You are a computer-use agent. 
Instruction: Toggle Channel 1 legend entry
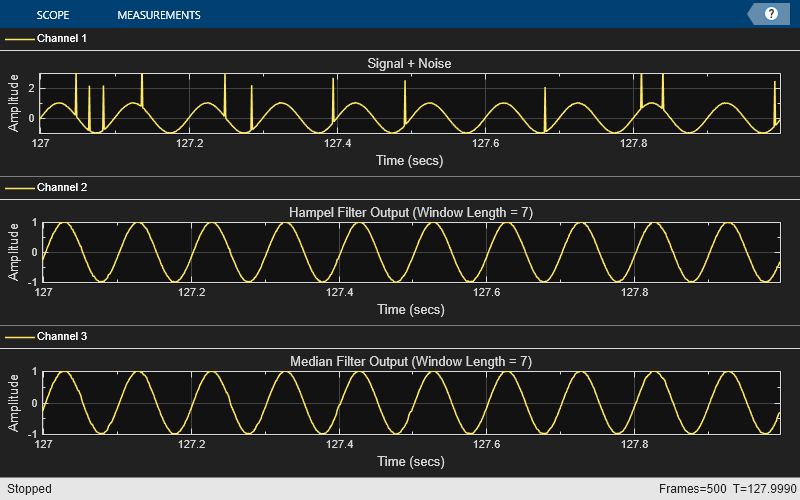[62, 39]
